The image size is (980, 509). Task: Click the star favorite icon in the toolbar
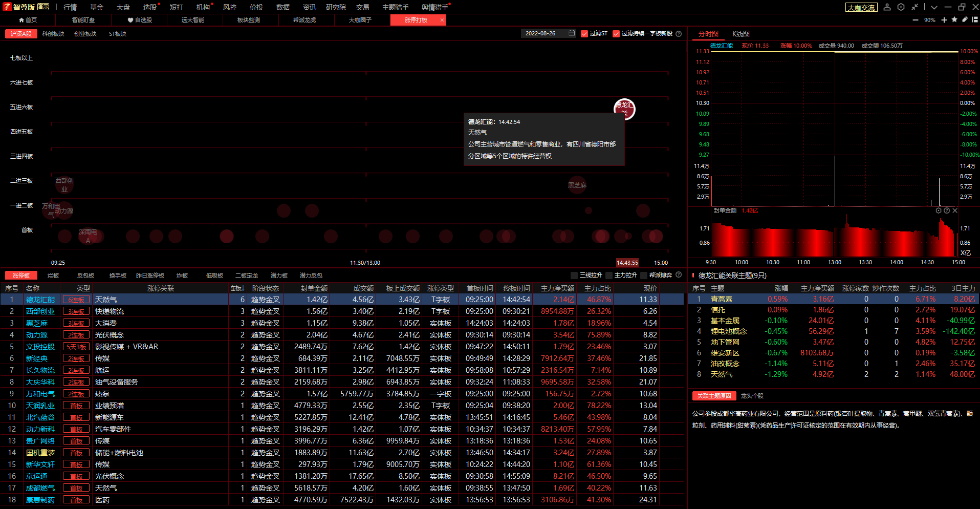click(x=954, y=19)
